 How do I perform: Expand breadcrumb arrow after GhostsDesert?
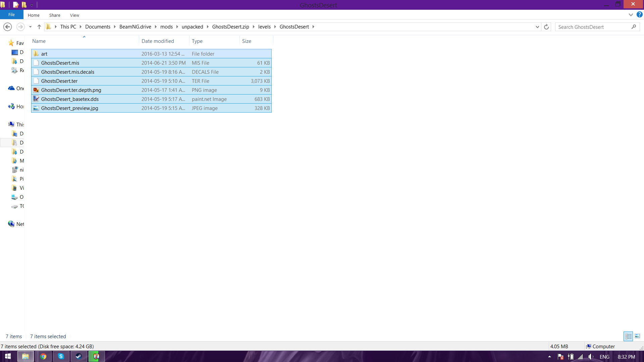pyautogui.click(x=313, y=27)
